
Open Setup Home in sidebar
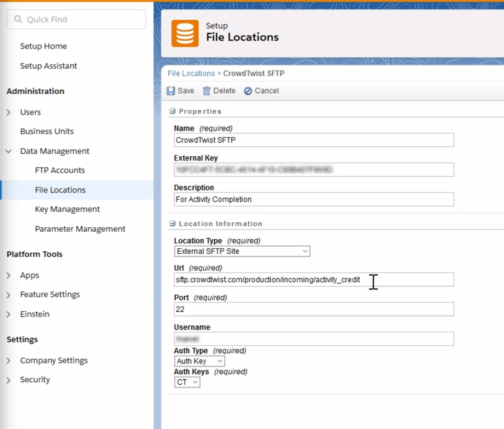pyautogui.click(x=43, y=46)
